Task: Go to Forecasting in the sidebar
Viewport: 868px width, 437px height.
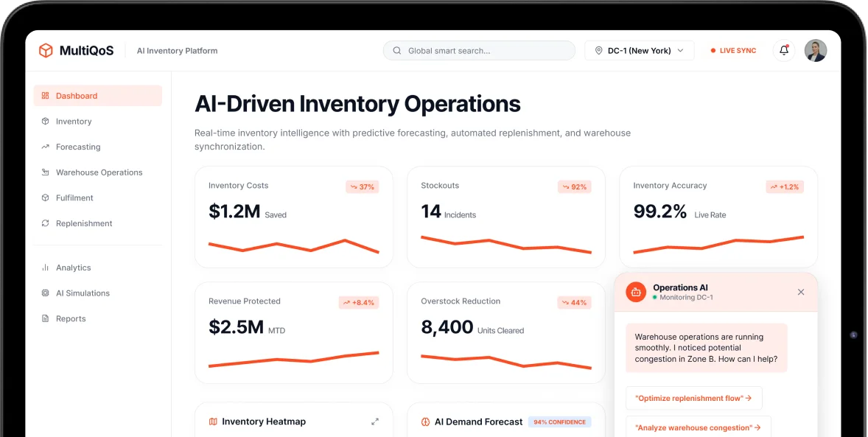Action: point(98,147)
